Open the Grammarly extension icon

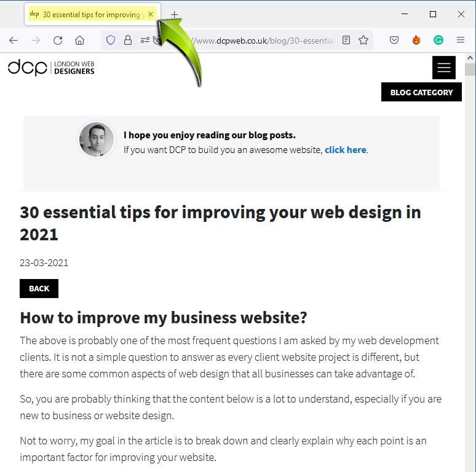tap(438, 40)
